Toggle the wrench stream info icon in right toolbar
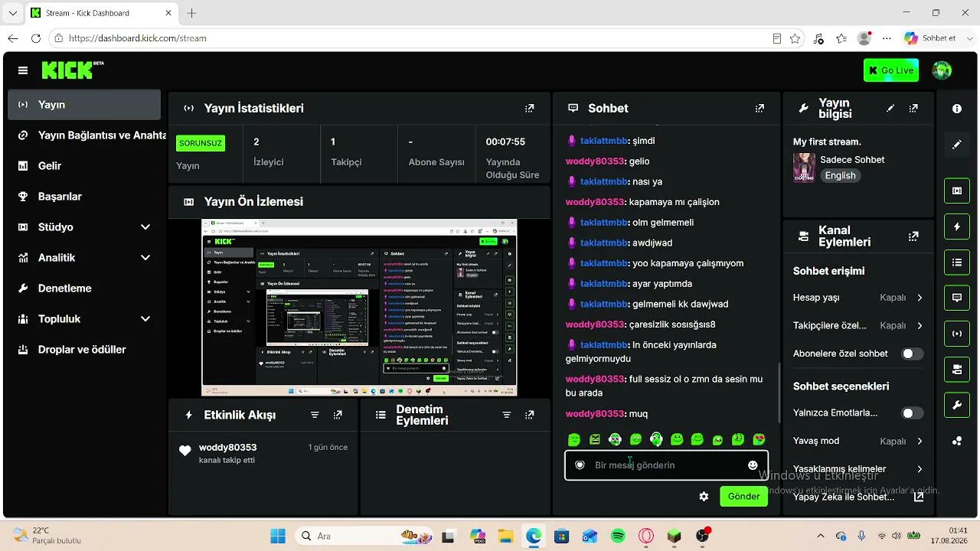980x551 pixels. 957,405
